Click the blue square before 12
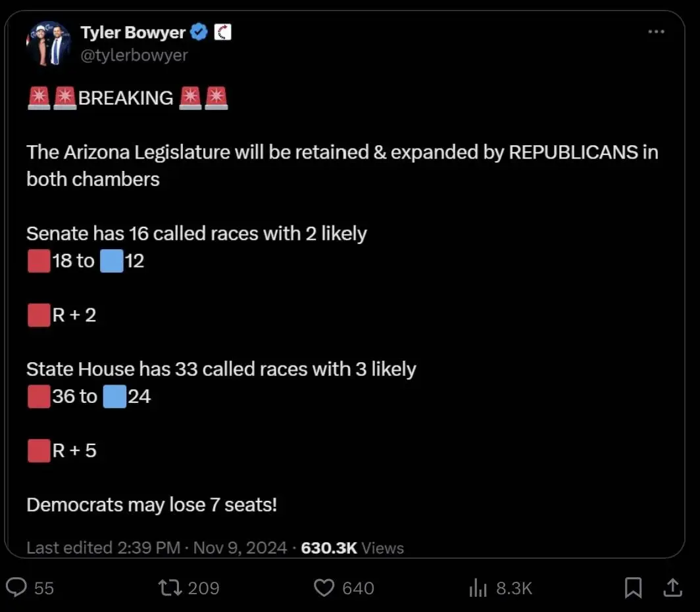The image size is (700, 612). [x=112, y=262]
